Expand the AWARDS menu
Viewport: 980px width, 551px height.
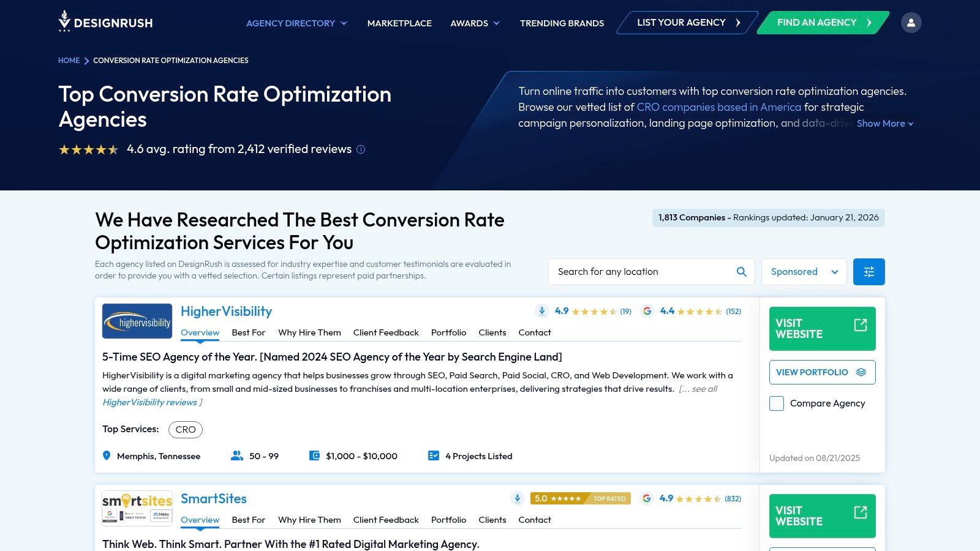point(475,23)
